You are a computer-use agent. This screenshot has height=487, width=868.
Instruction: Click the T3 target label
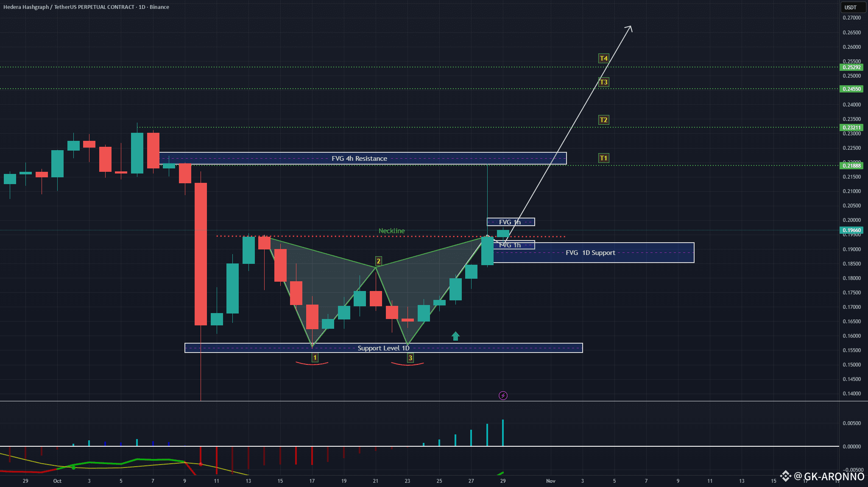tap(603, 82)
